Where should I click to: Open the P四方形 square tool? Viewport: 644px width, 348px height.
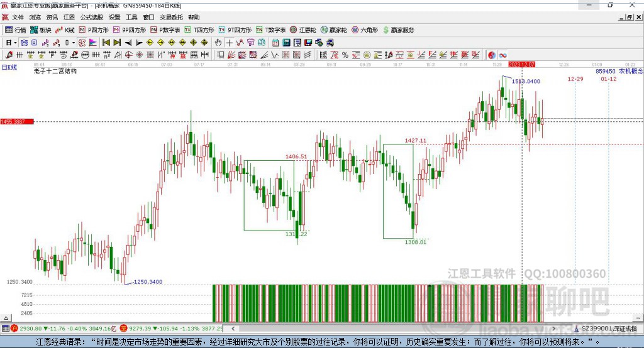click(x=94, y=30)
